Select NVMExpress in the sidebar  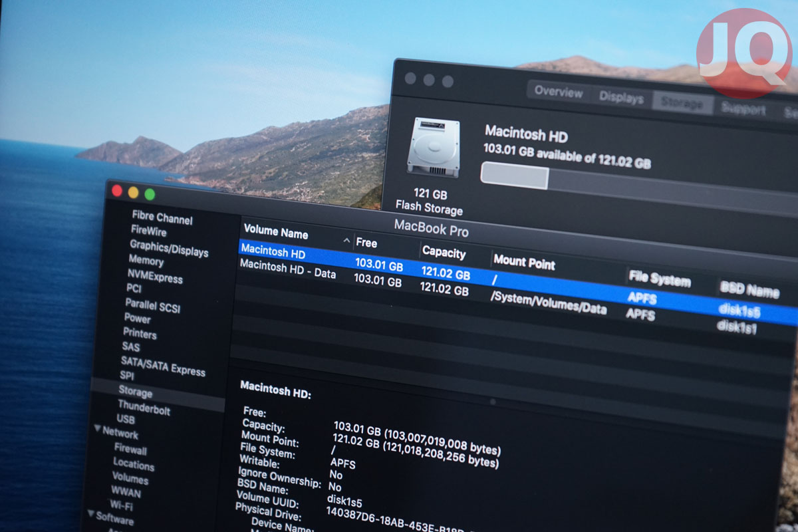[x=156, y=276]
